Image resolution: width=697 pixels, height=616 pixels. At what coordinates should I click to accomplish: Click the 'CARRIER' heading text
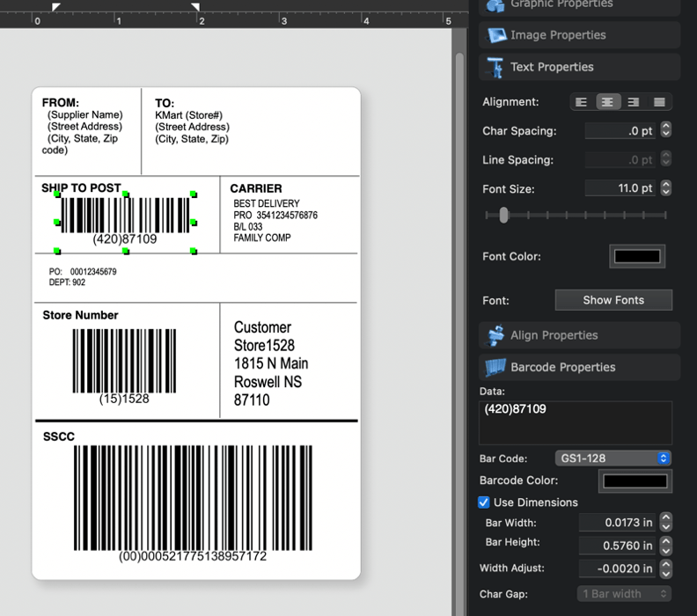(x=256, y=188)
